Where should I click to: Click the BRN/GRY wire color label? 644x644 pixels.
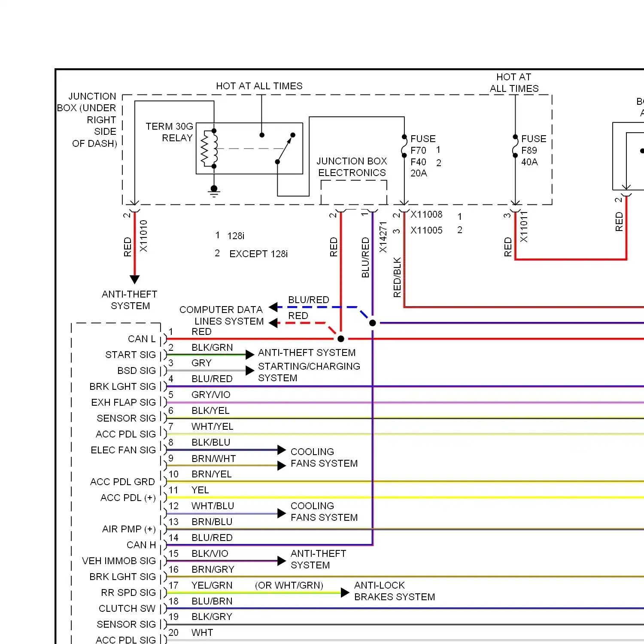point(213,570)
